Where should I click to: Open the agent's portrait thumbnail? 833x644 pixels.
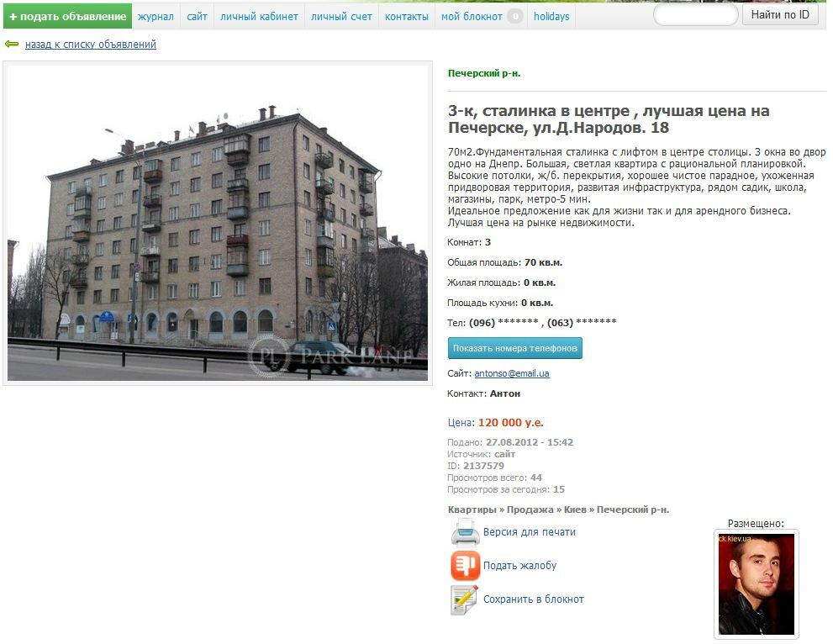point(756,584)
